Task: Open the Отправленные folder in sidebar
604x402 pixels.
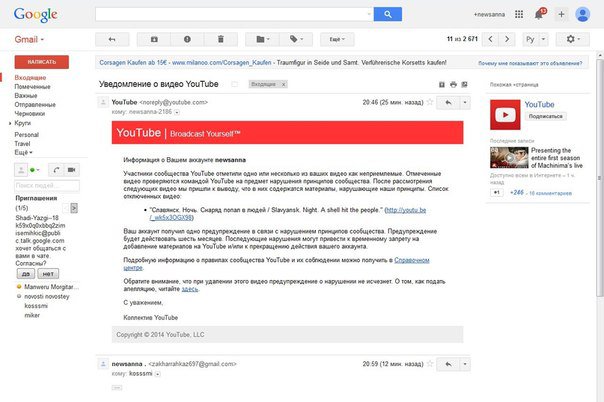Action: tap(35, 104)
